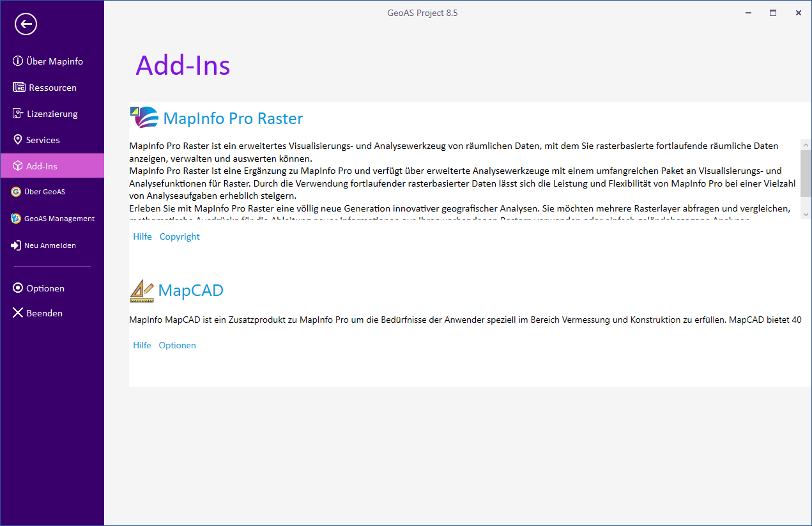Image resolution: width=812 pixels, height=526 pixels.
Task: Click the Optionen target icon in sidebar
Action: click(18, 288)
